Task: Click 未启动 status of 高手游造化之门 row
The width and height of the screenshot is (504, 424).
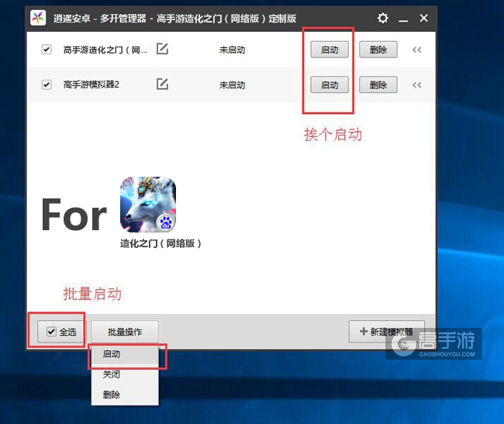Action: 232,50
